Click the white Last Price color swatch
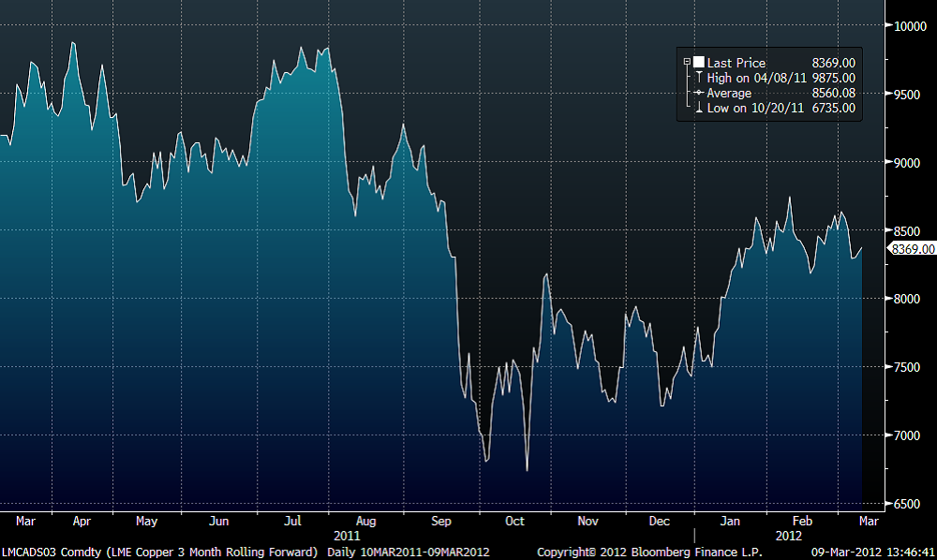Screen dimensions: 937x560 pos(698,63)
